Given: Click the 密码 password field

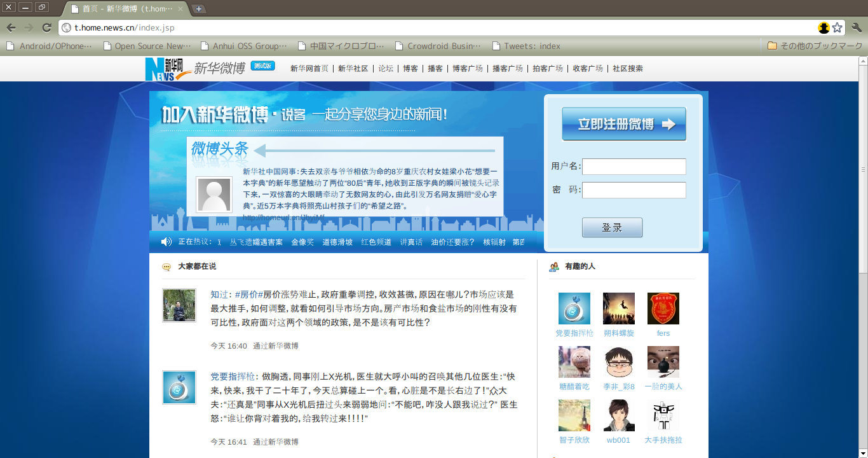Looking at the screenshot, I should point(634,190).
